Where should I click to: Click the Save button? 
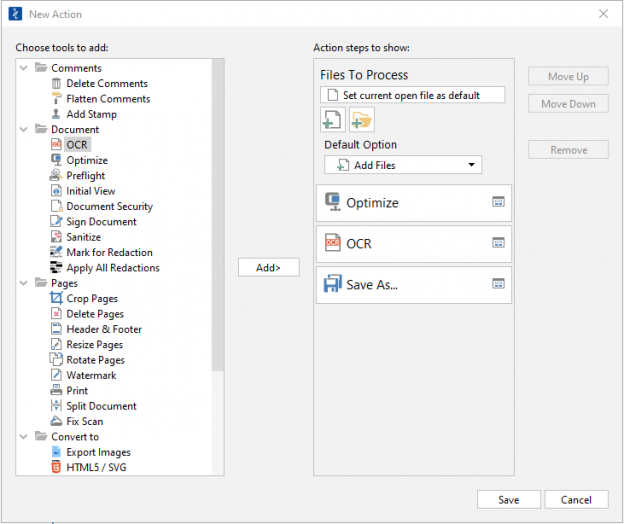click(508, 499)
